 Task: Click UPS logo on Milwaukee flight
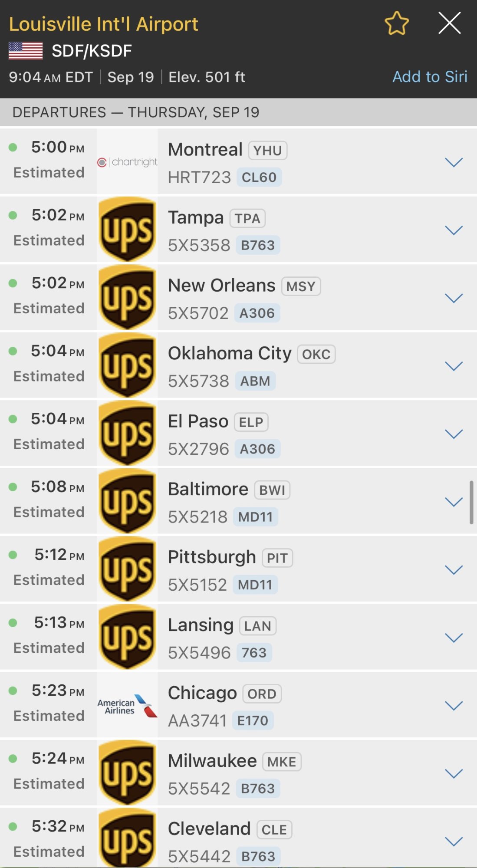click(127, 773)
